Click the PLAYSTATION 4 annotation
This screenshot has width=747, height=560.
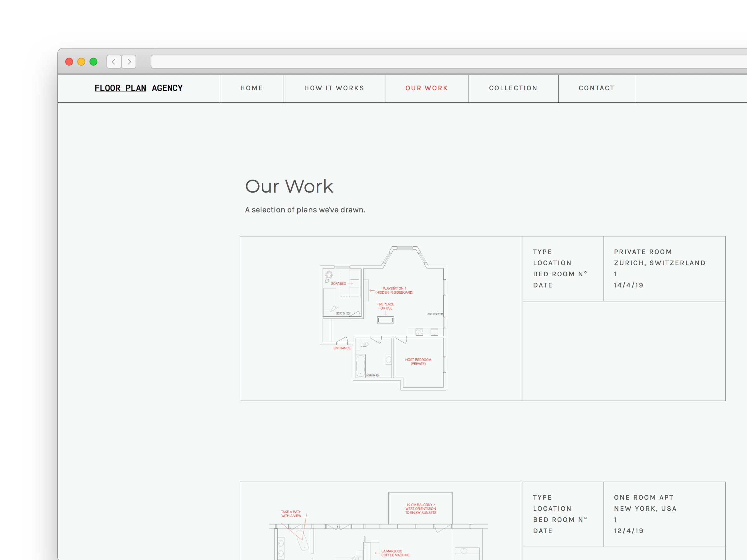tap(394, 291)
